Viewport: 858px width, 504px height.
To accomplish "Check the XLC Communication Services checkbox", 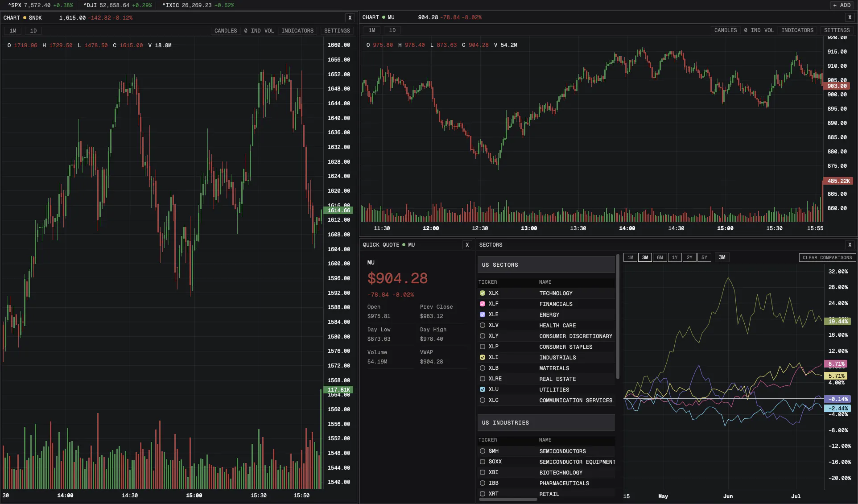I will tap(483, 400).
